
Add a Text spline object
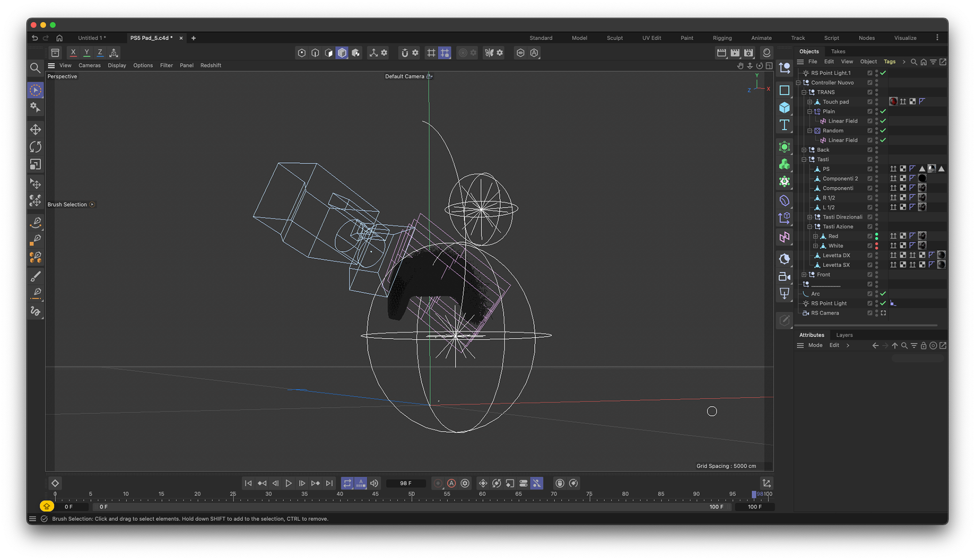[x=785, y=125]
